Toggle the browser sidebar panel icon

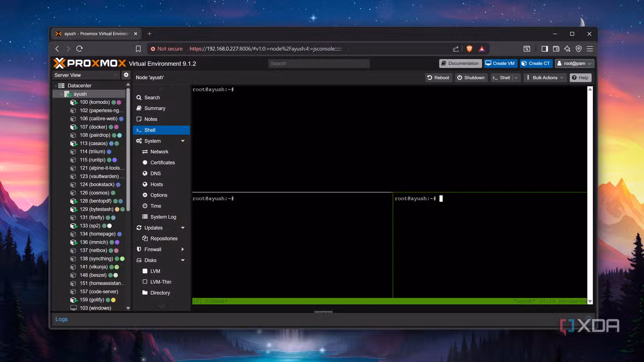point(544,49)
